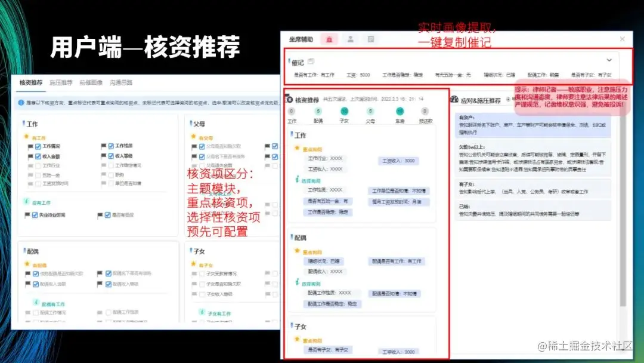The image size is (644, 363).
Task: Click the flag icon beside 工作情况
Action: [x=29, y=146]
